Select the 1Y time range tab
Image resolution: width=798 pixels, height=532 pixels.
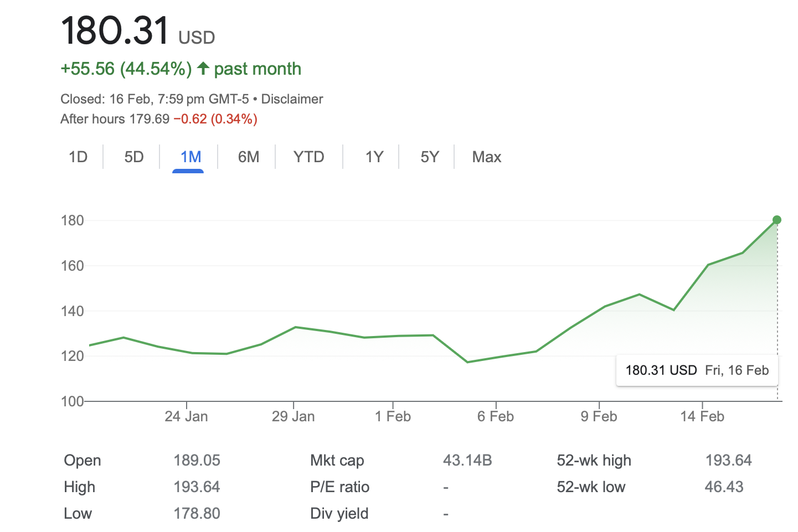374,157
